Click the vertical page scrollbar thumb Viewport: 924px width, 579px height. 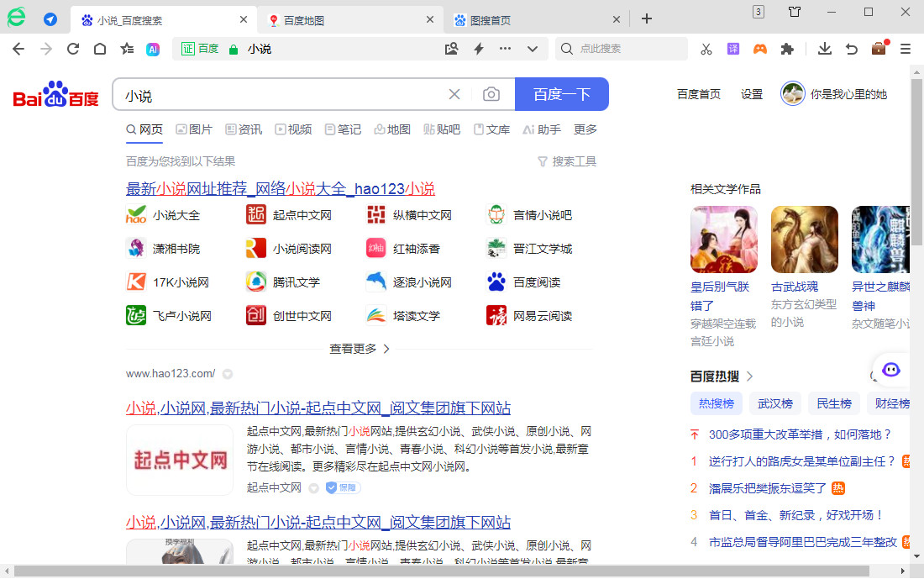[x=916, y=162]
